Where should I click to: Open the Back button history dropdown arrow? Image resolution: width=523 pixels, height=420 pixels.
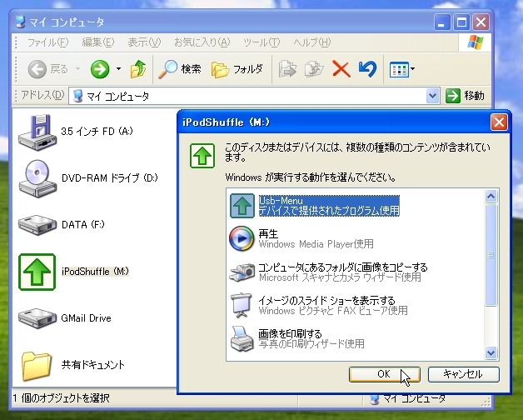77,69
